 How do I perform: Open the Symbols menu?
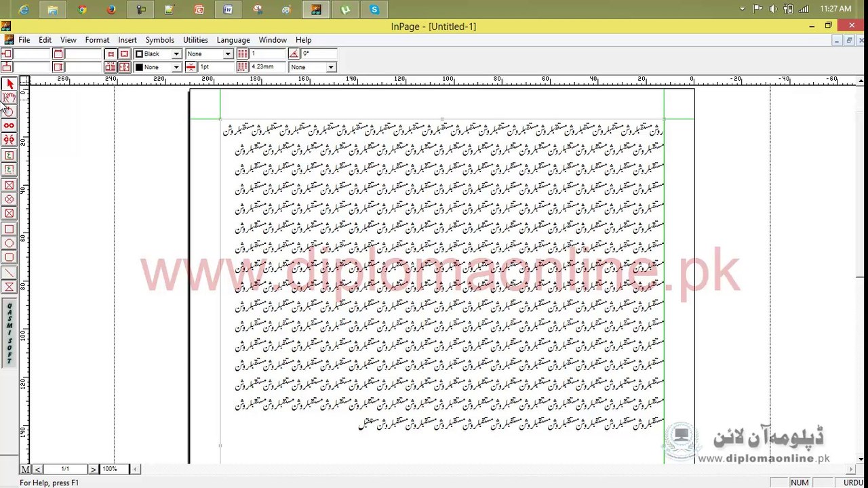pyautogui.click(x=160, y=40)
